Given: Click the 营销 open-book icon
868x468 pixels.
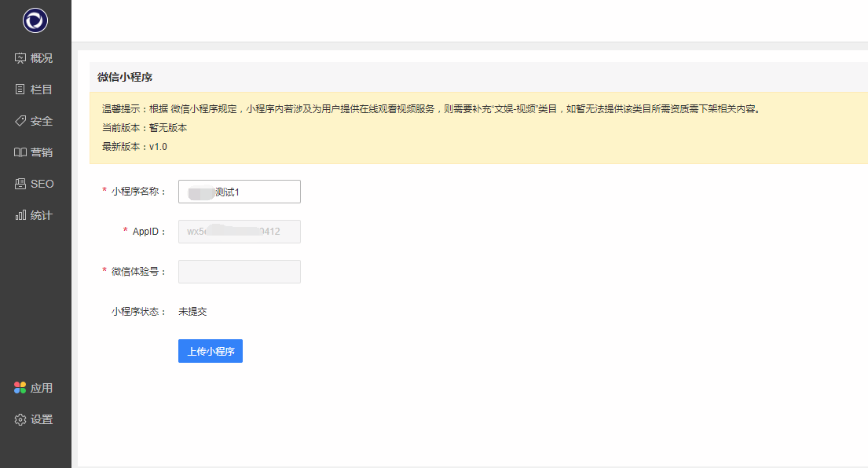Looking at the screenshot, I should coord(20,152).
